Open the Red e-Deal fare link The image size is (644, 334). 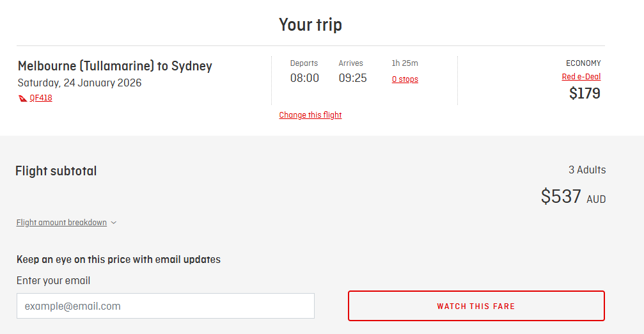click(x=581, y=77)
